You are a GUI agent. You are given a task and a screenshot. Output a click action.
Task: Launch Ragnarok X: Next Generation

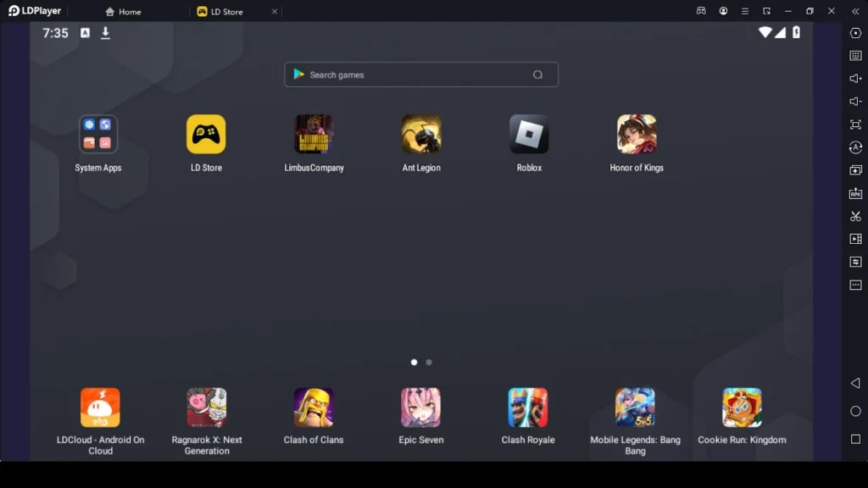[207, 408]
